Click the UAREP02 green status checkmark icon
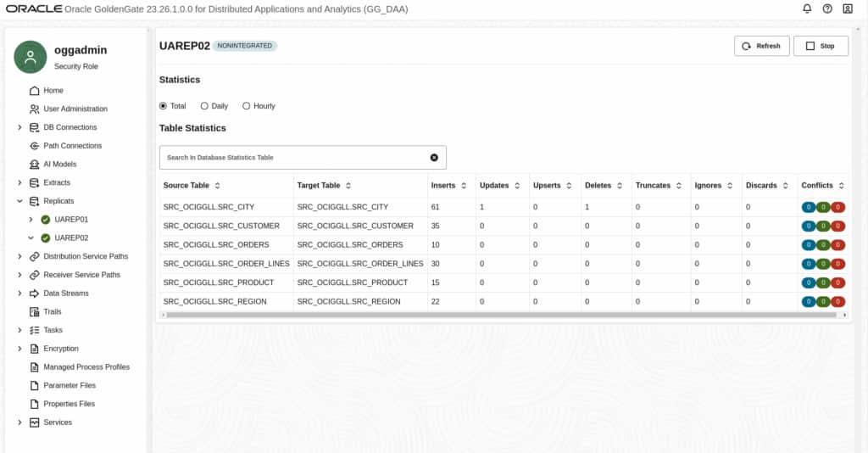Image resolution: width=868 pixels, height=453 pixels. point(46,238)
